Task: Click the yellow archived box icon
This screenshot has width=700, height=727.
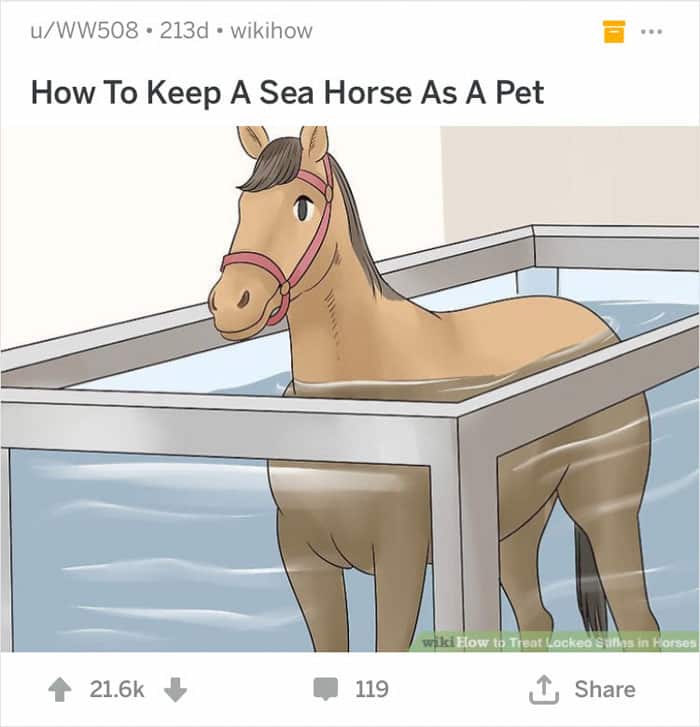Action: point(614,32)
